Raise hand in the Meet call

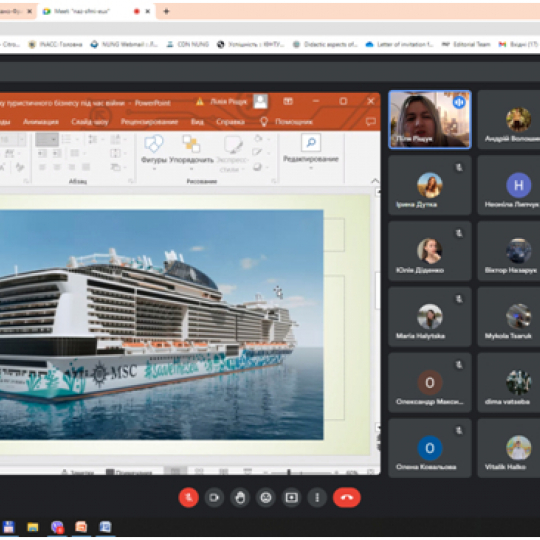(x=240, y=497)
